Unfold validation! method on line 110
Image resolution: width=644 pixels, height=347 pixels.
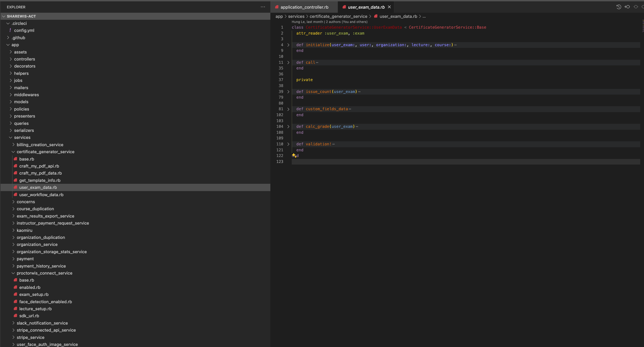288,144
